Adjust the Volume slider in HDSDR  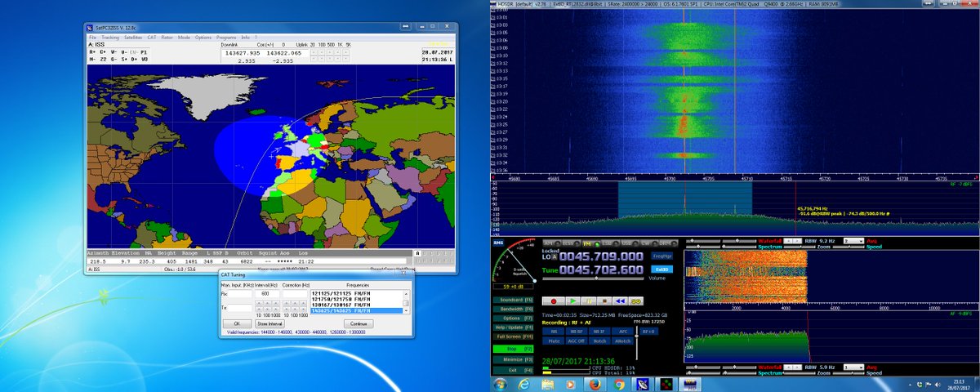tap(593, 278)
